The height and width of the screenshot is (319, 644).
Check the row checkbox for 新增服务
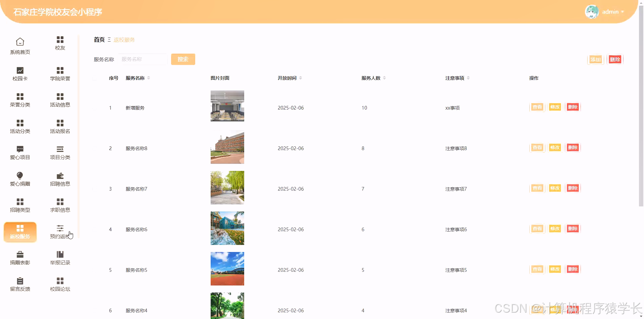point(95,108)
